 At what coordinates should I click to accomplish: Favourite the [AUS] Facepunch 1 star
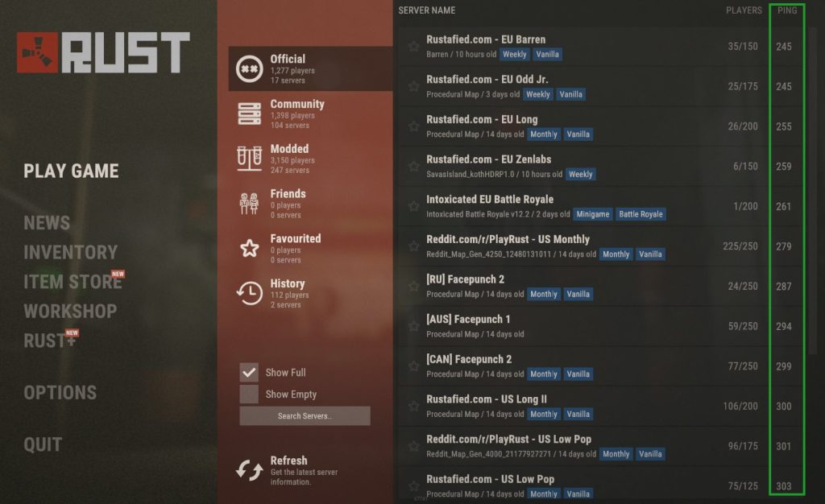click(414, 326)
